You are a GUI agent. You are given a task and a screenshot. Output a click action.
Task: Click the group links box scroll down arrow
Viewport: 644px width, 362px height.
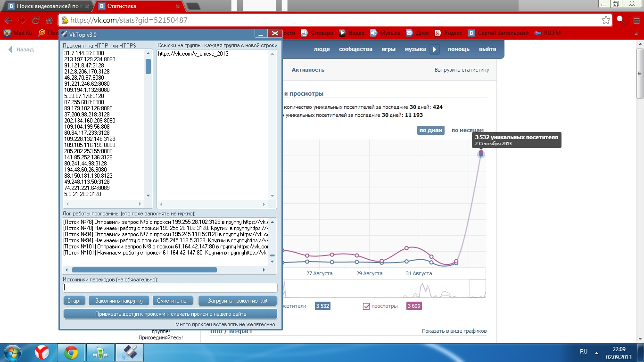point(272,195)
